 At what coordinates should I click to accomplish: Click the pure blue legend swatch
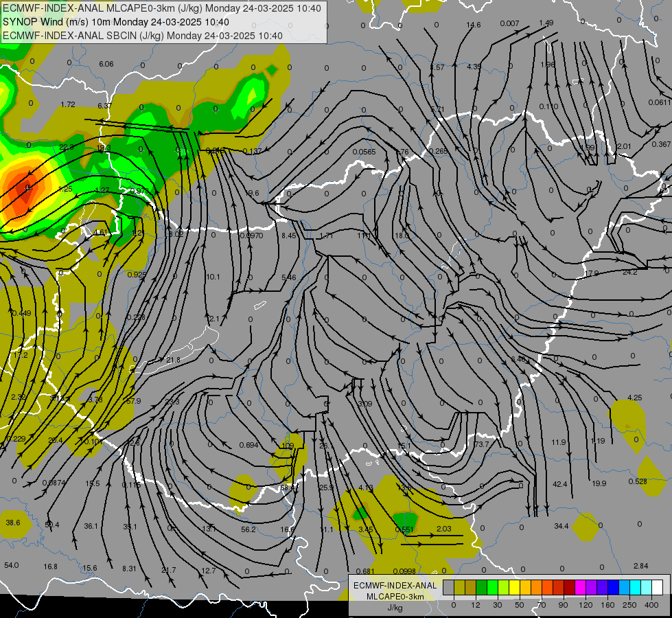coord(613,587)
